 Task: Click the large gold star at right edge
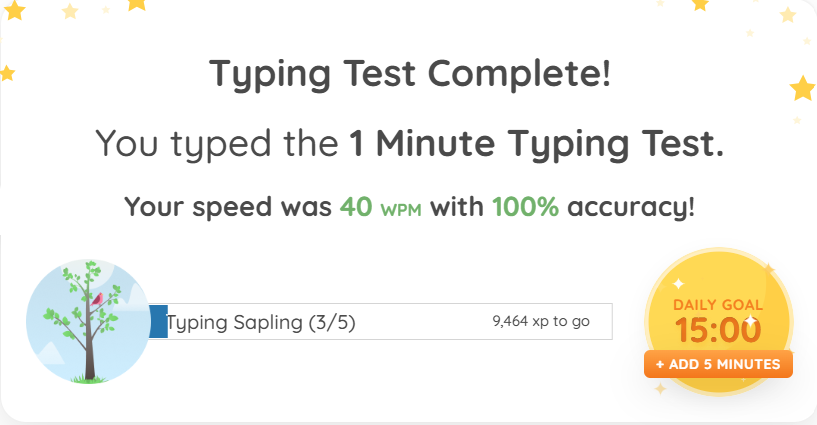(802, 89)
